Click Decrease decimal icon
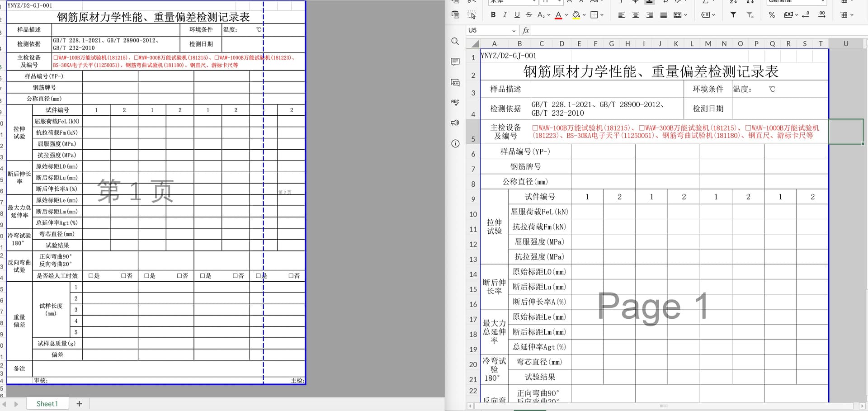 coord(806,15)
